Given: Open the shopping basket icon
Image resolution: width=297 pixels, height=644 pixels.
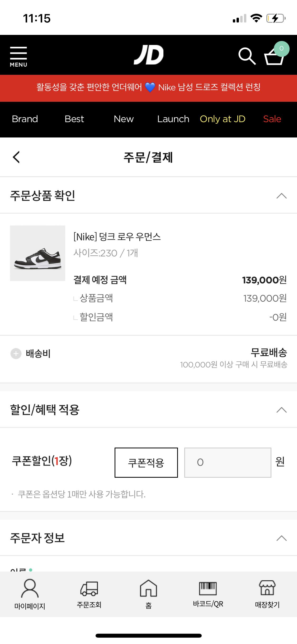Looking at the screenshot, I should click(275, 56).
